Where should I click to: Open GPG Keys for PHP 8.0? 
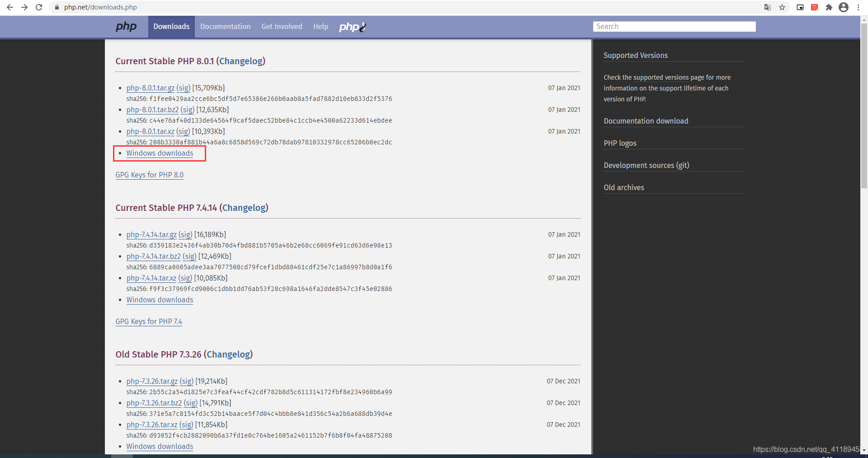pos(149,175)
